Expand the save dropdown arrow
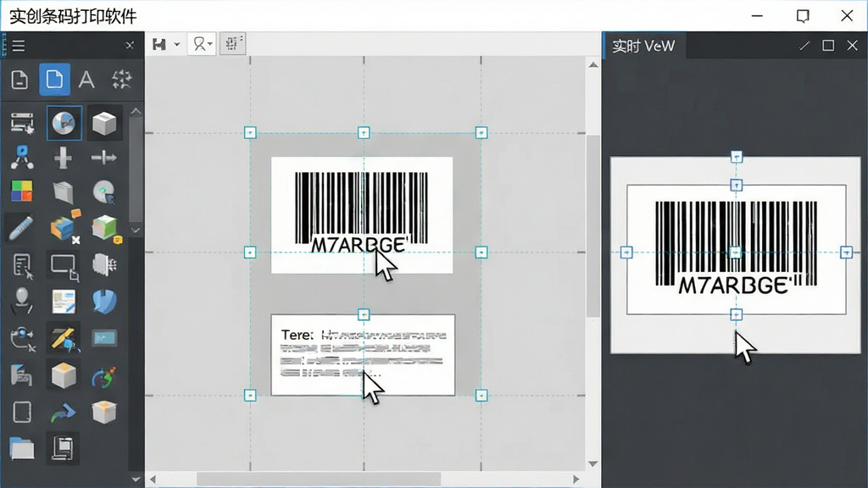 coord(177,44)
